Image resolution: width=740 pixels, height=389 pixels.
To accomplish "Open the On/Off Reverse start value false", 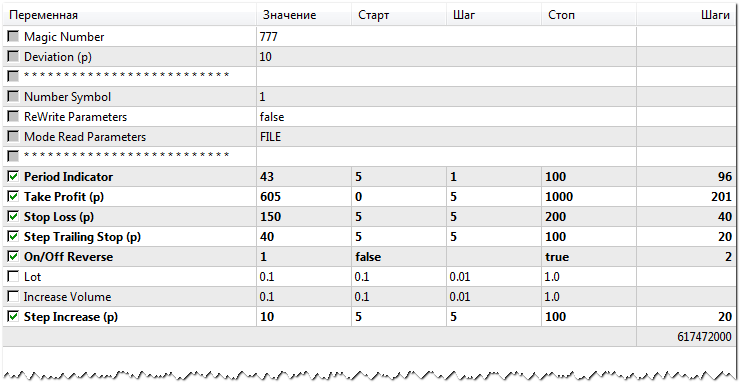I will [x=368, y=257].
